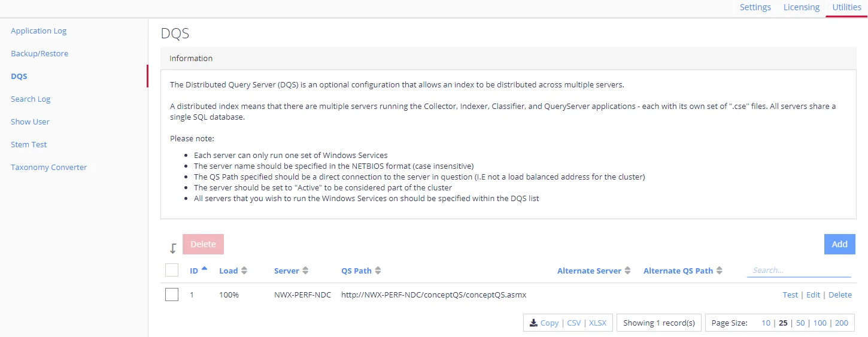868x337 pixels.
Task: Focus the table Search field
Action: [799, 270]
